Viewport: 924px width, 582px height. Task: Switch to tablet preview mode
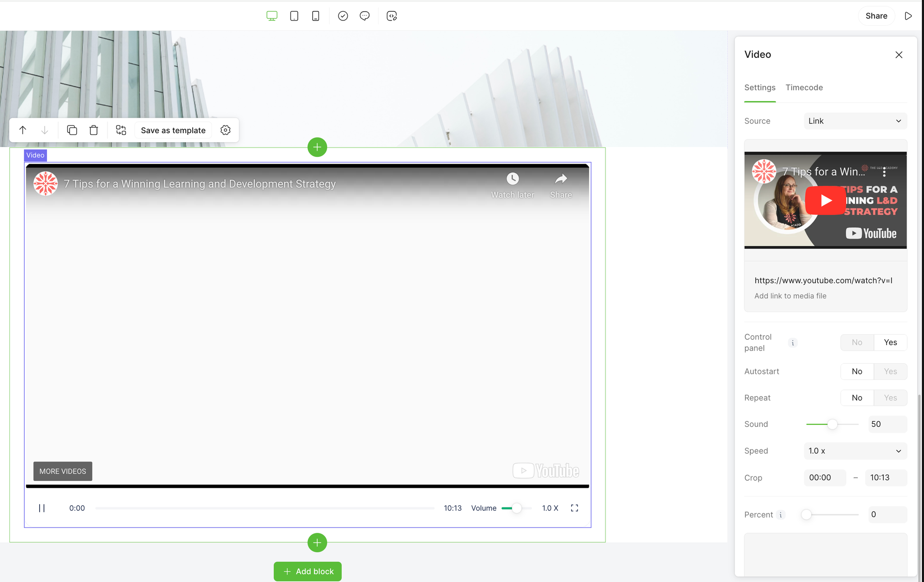click(294, 16)
